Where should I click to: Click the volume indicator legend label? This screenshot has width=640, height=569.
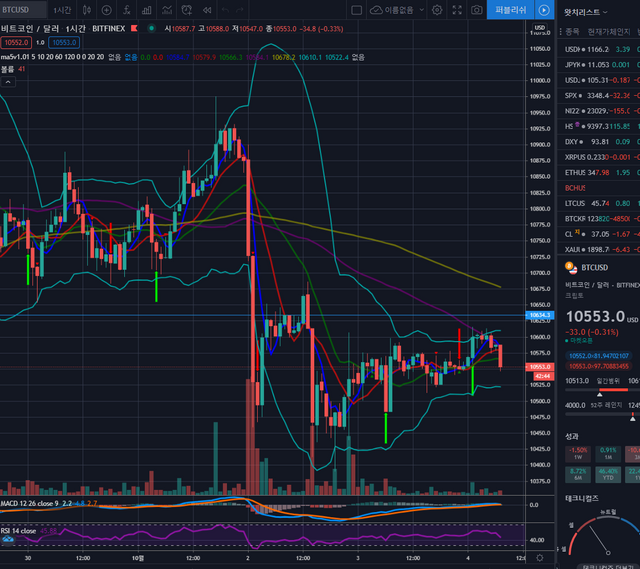[7, 69]
